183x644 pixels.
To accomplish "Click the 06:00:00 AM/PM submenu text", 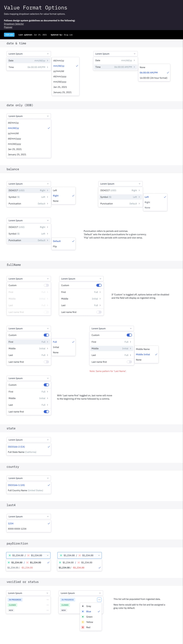I will coord(149,73).
